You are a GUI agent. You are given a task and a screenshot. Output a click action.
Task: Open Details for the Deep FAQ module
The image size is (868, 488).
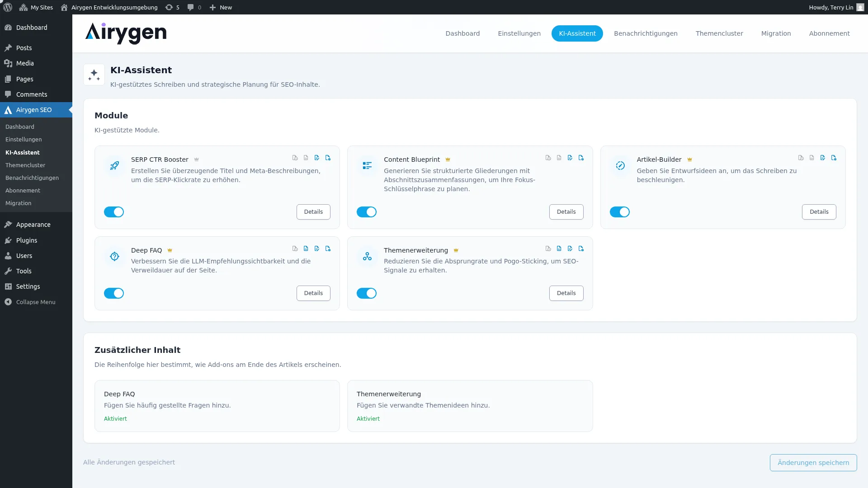point(313,293)
